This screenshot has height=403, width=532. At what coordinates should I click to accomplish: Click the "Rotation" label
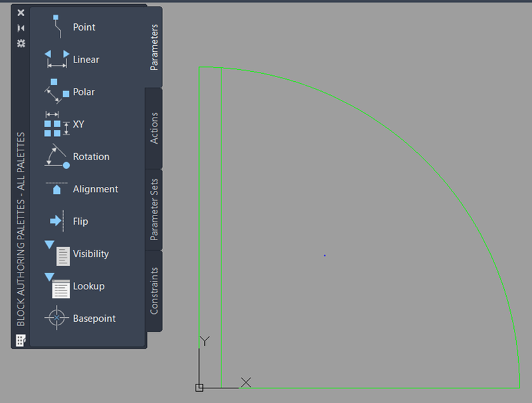click(91, 157)
